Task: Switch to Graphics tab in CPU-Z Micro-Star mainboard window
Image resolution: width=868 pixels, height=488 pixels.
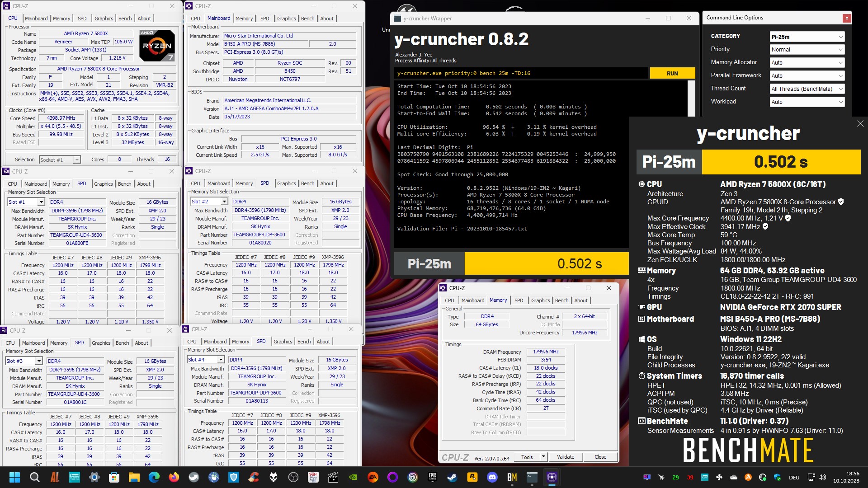Action: click(287, 19)
